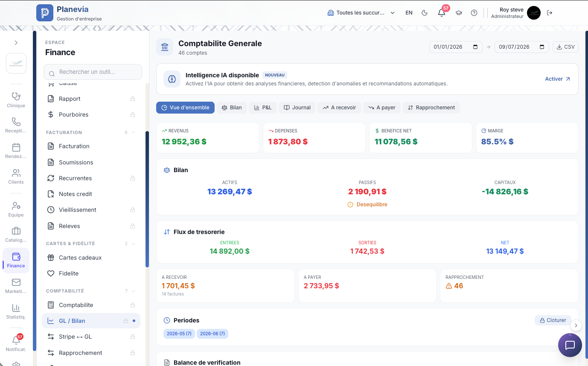Switch to the Rapprochement tab
This screenshot has height=366, width=588.
coord(431,108)
